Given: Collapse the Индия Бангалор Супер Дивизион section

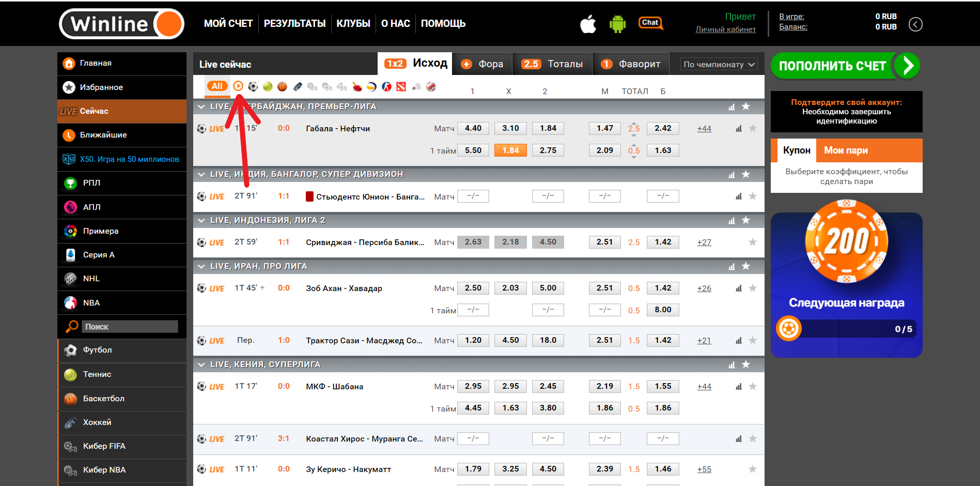Looking at the screenshot, I should [201, 174].
